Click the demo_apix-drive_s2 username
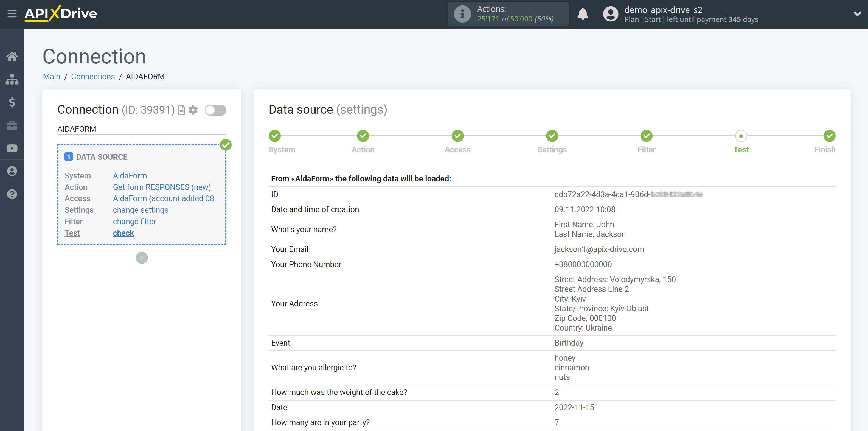The width and height of the screenshot is (868, 431). [x=663, y=10]
